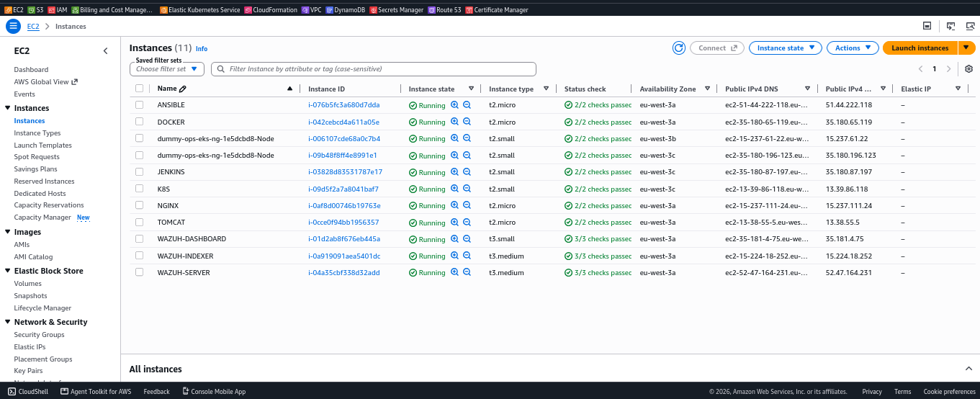Open Launch Templates in sidebar

coord(42,145)
